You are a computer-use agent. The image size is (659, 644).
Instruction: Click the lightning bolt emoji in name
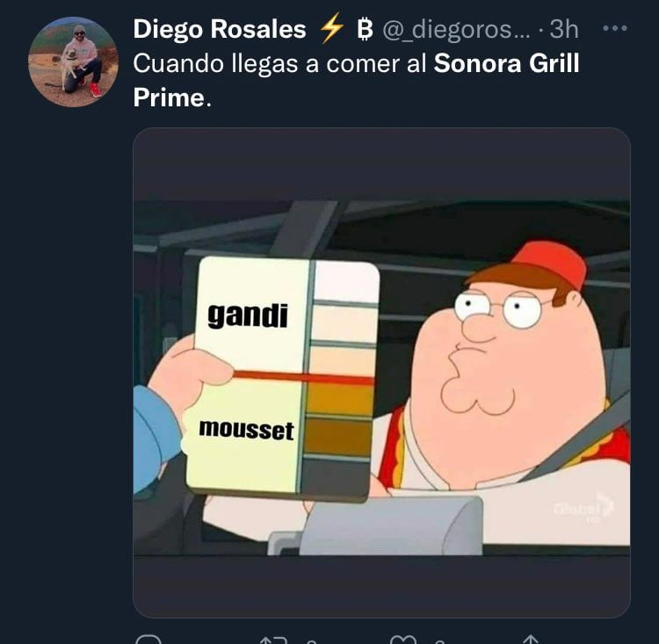click(331, 28)
